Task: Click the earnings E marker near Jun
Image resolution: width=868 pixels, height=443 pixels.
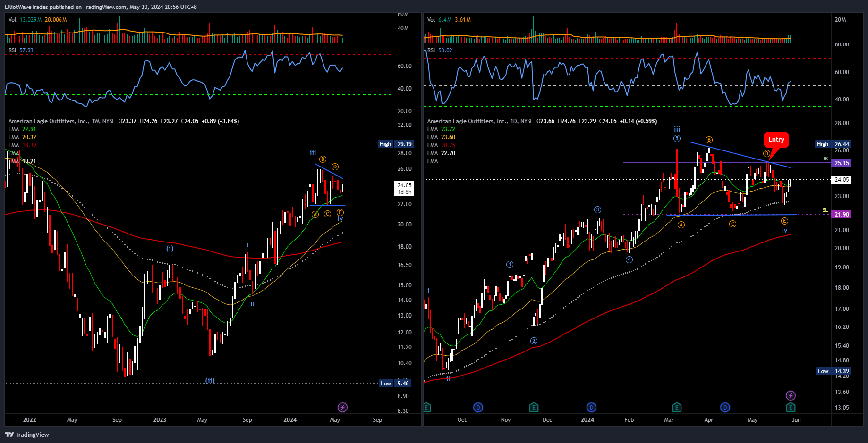Action: point(791,407)
